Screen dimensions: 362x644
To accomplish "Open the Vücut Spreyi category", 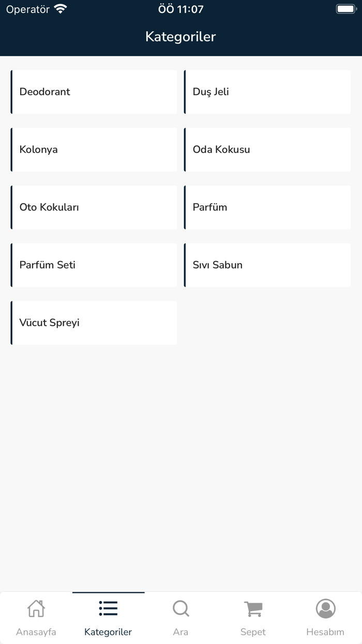I will click(94, 323).
